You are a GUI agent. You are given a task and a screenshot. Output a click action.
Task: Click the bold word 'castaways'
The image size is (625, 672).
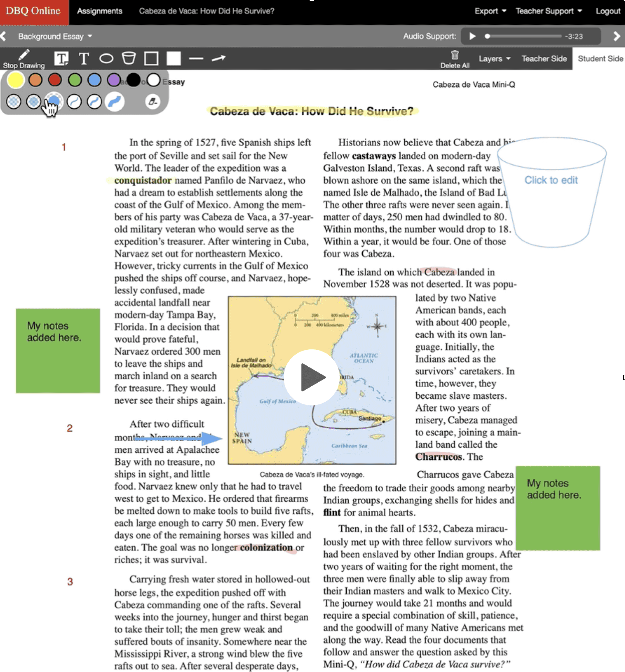pyautogui.click(x=374, y=156)
